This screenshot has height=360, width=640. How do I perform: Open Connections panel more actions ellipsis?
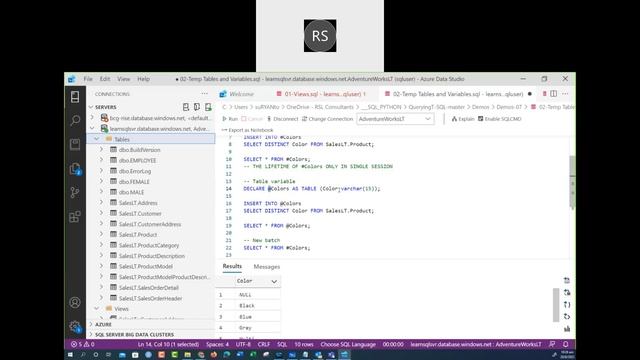click(x=204, y=94)
